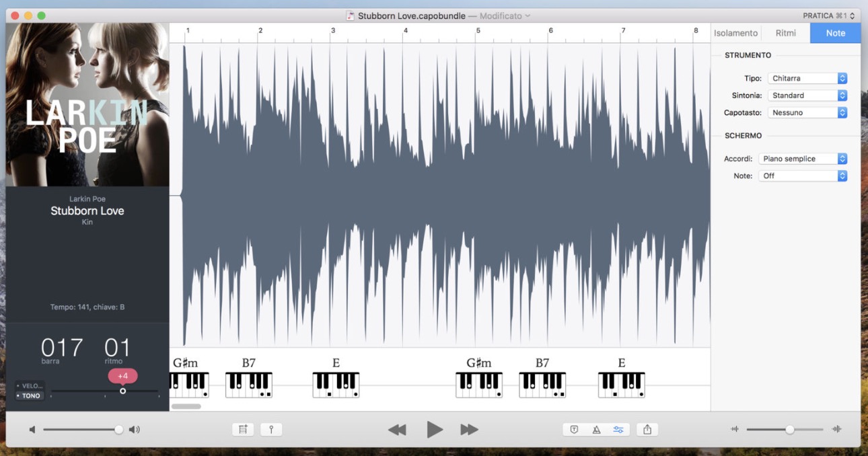Click the large waveform zoom-in icon
This screenshot has width=868, height=456.
pos(837,429)
